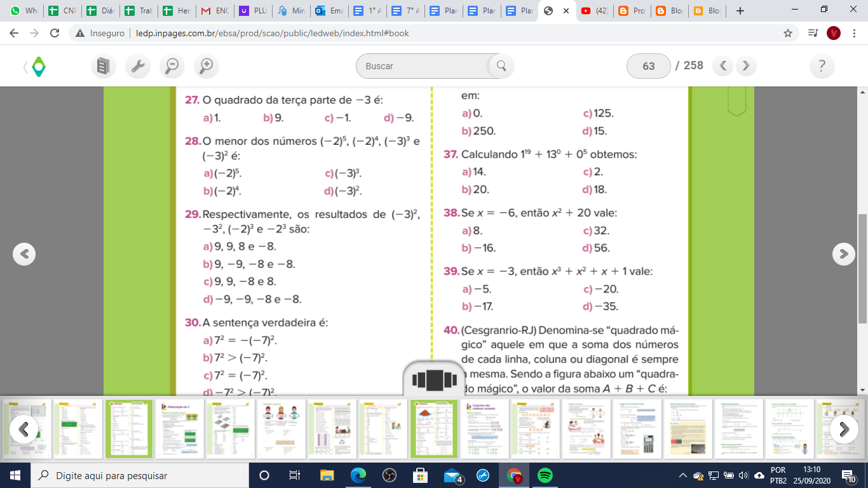
Task: Open Chrome's three-dot menu
Action: pos(854,33)
